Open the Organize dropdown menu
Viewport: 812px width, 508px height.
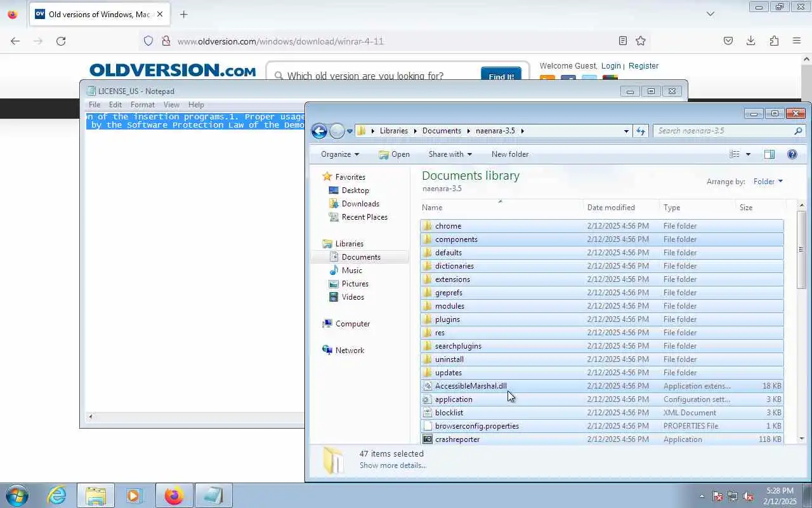[x=339, y=154]
